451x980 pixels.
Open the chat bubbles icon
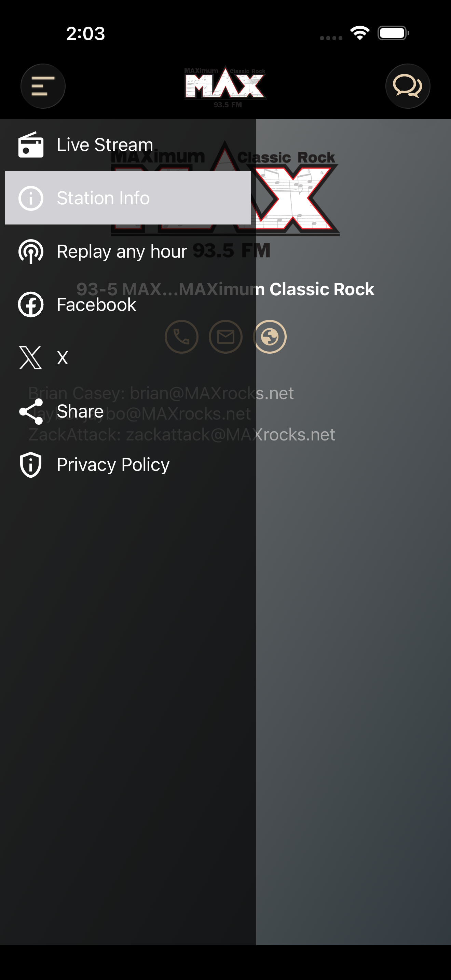(x=408, y=86)
